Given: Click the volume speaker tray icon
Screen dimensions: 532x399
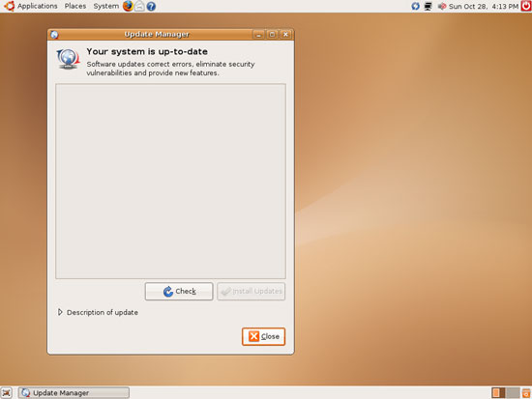Looking at the screenshot, I should [x=441, y=6].
